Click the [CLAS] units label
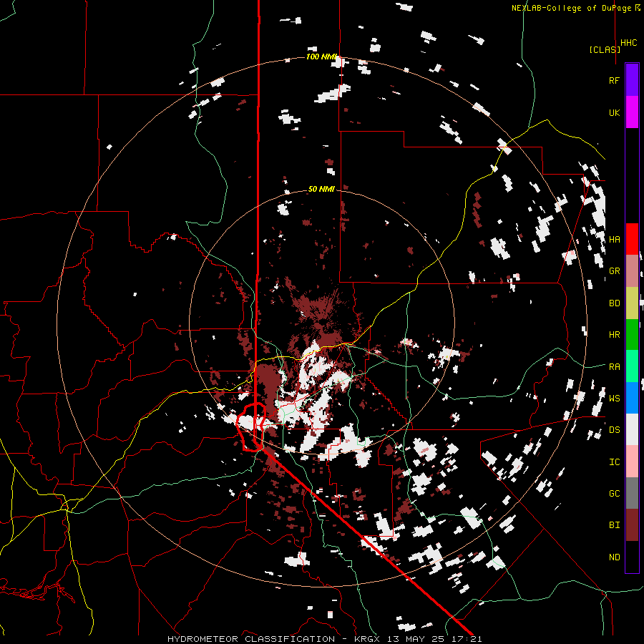Screen dimensions: 644x644 click(605, 49)
